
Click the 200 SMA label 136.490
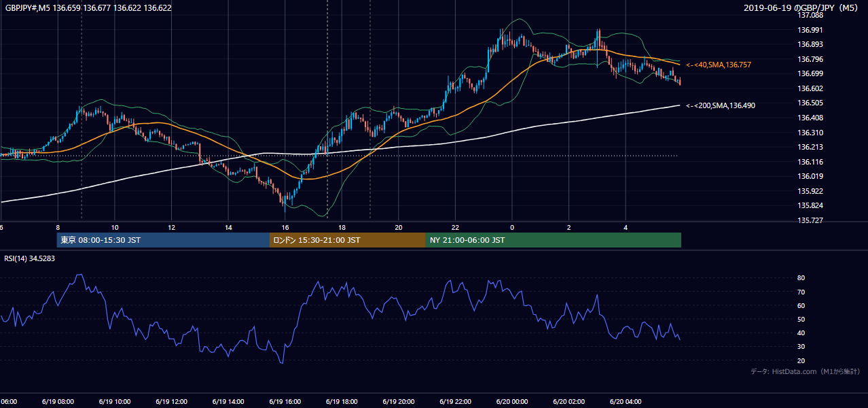721,105
